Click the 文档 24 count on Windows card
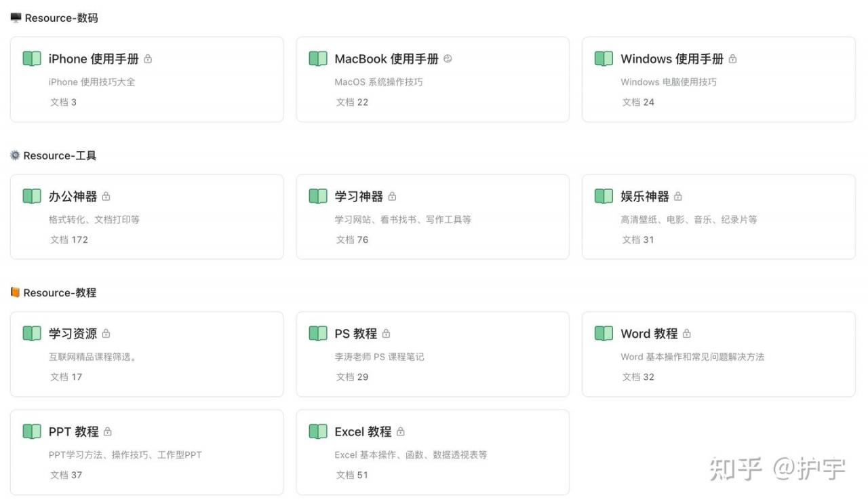Image resolution: width=868 pixels, height=504 pixels. [639, 102]
